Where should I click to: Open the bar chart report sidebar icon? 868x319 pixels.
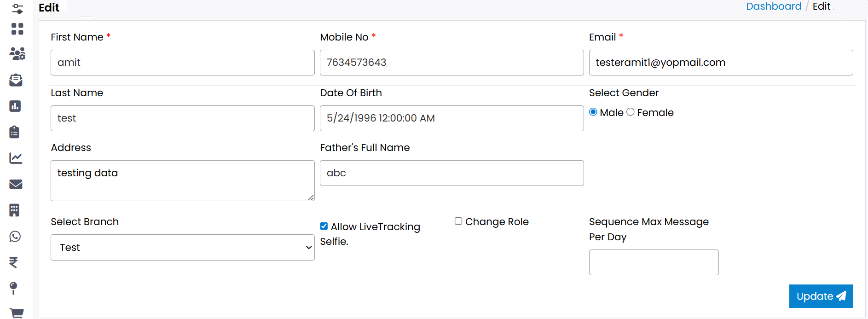tap(15, 106)
